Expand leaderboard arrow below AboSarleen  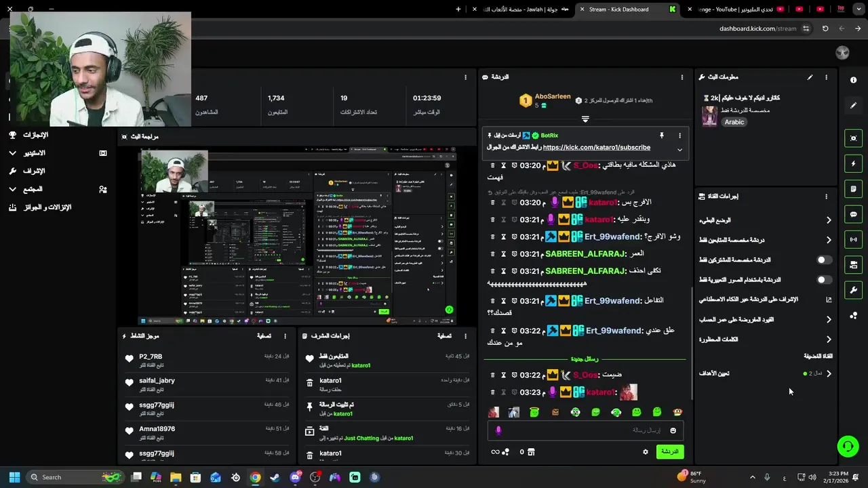[585, 119]
